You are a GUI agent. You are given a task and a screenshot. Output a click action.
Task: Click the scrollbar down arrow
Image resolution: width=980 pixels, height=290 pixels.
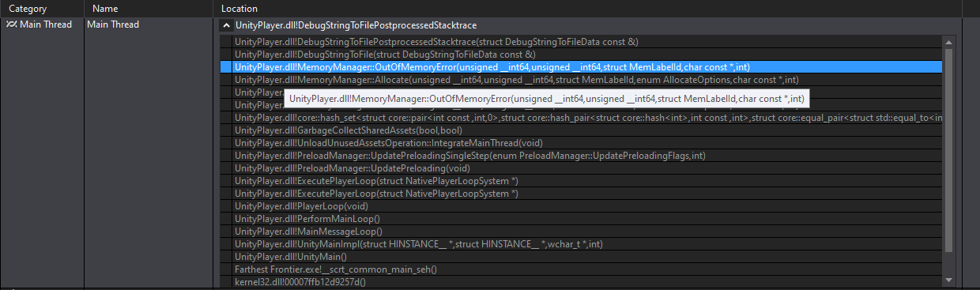point(948,281)
